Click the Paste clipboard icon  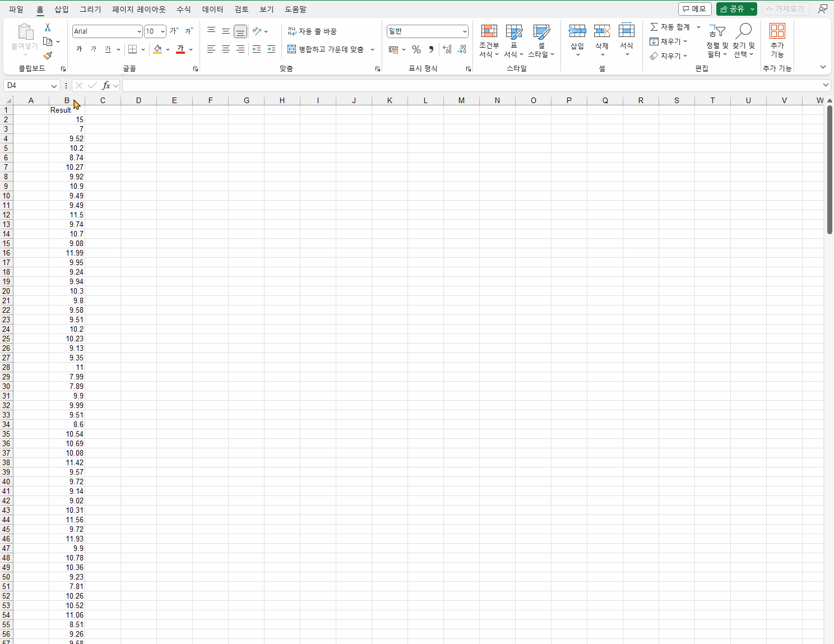coord(25,31)
